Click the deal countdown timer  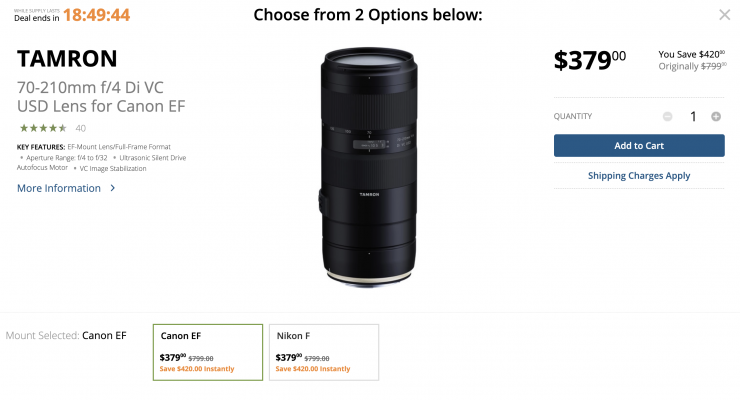coord(96,16)
